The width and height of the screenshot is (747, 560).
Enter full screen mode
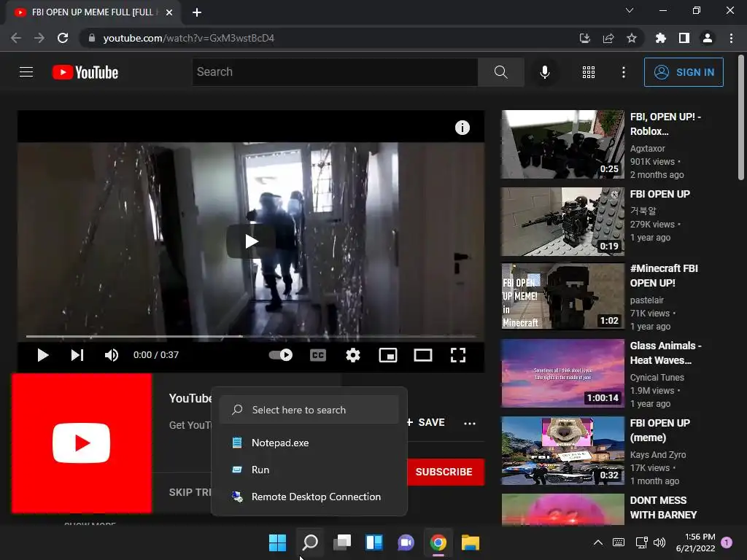coord(458,355)
